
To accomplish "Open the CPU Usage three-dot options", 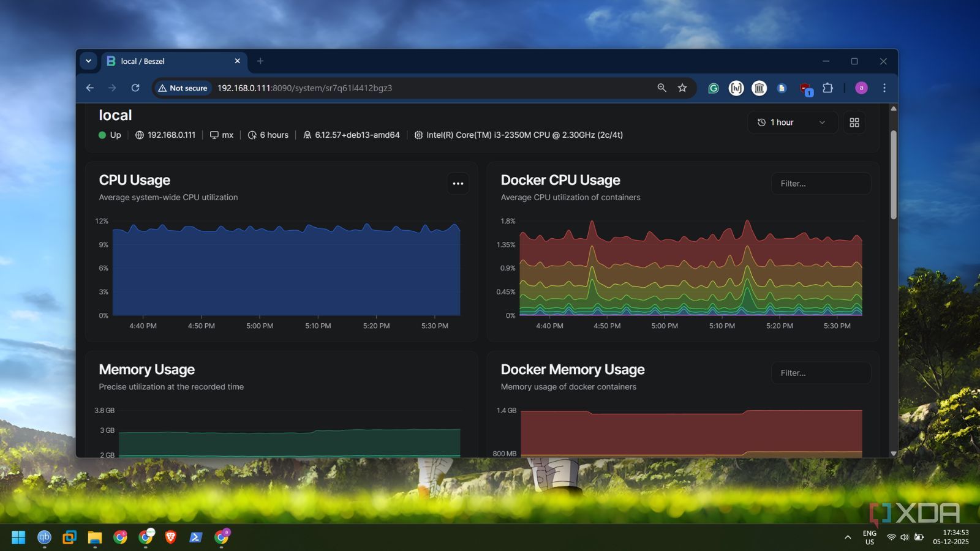I will pyautogui.click(x=458, y=183).
